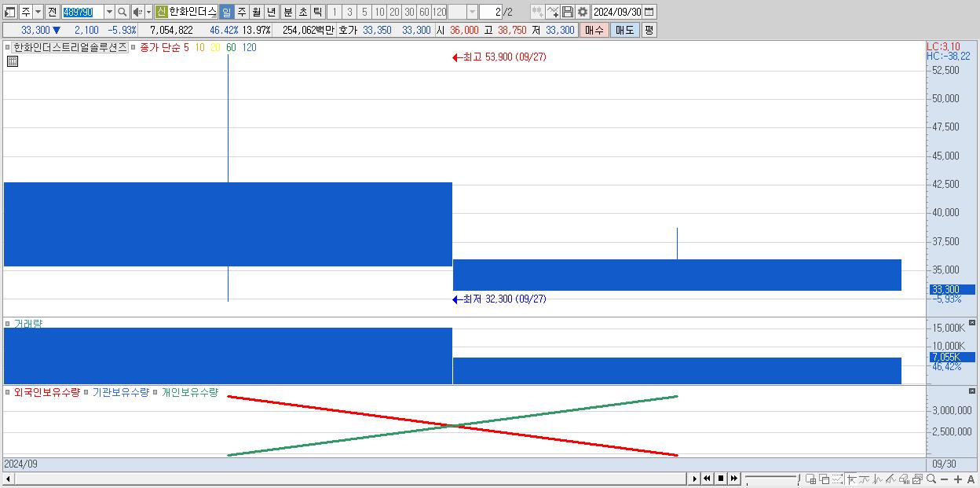Image resolution: width=980 pixels, height=488 pixels.
Task: Open the 주 market type dropdown arrow
Action: tap(38, 12)
